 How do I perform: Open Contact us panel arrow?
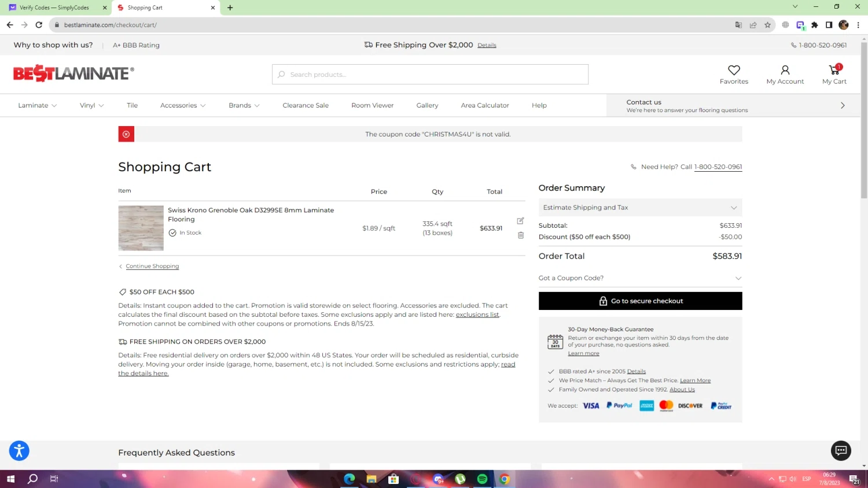tap(843, 105)
